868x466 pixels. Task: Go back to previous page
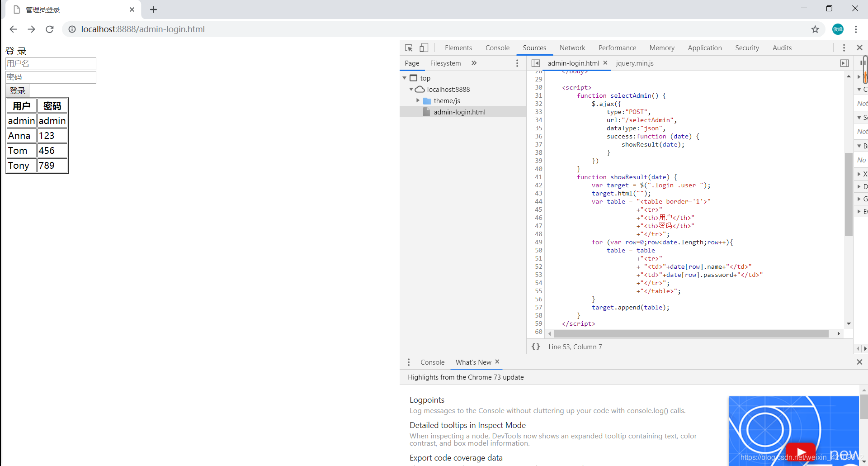pos(13,29)
